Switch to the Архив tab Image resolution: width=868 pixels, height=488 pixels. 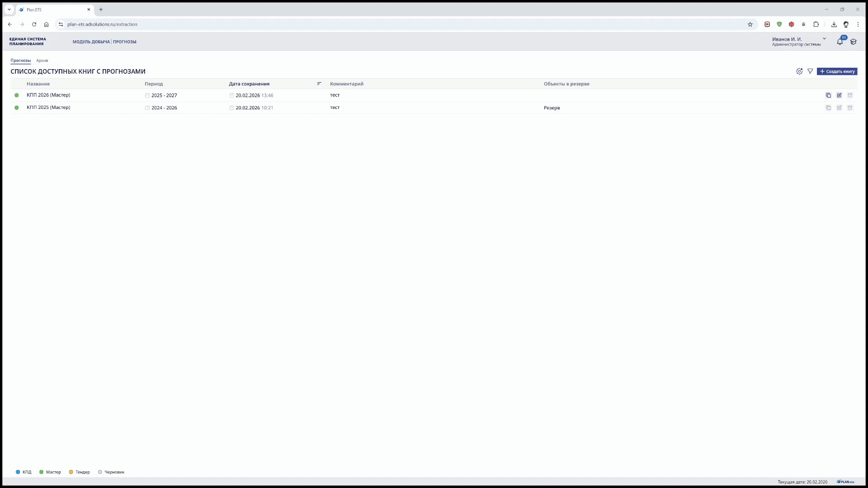tap(42, 61)
